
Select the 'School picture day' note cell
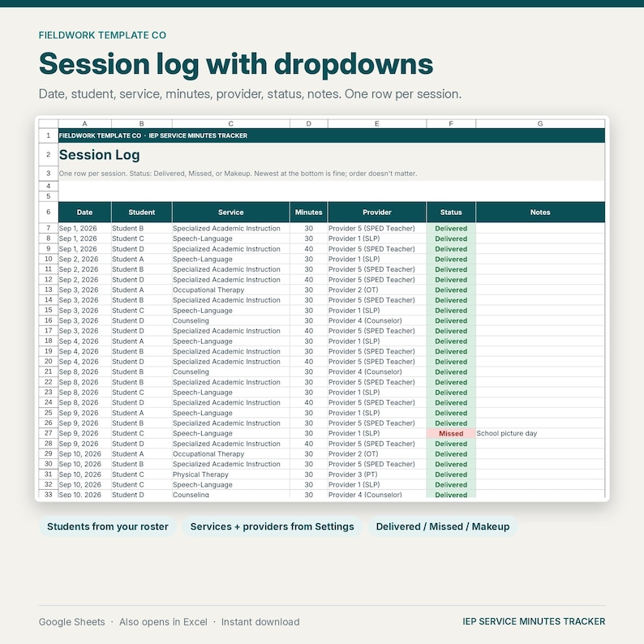click(x=540, y=433)
